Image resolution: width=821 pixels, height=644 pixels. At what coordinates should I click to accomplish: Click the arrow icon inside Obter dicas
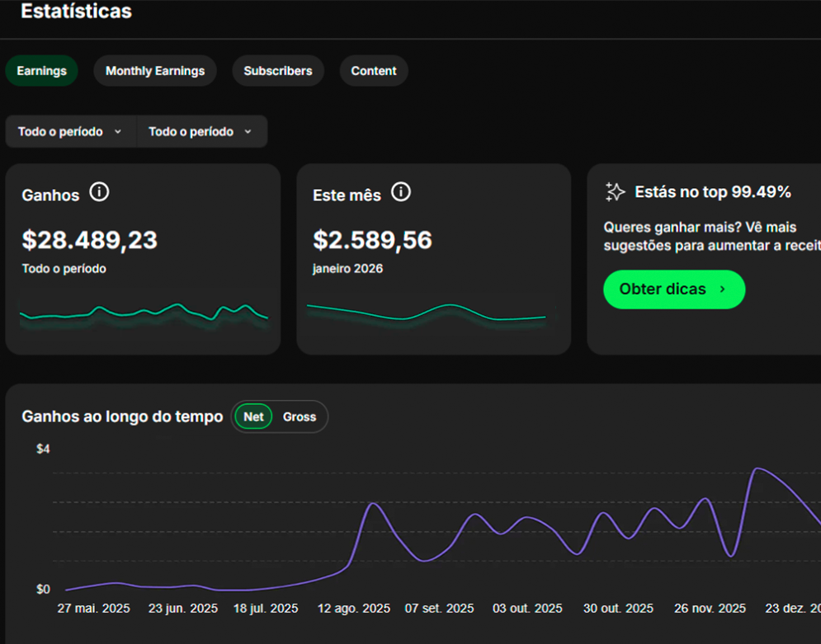coord(723,289)
